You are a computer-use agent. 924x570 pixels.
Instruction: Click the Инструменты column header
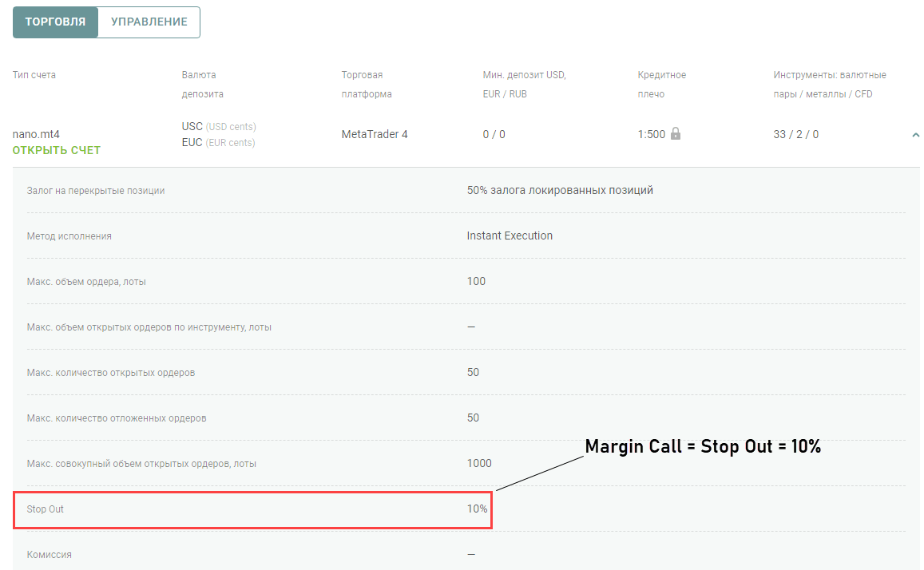[829, 84]
